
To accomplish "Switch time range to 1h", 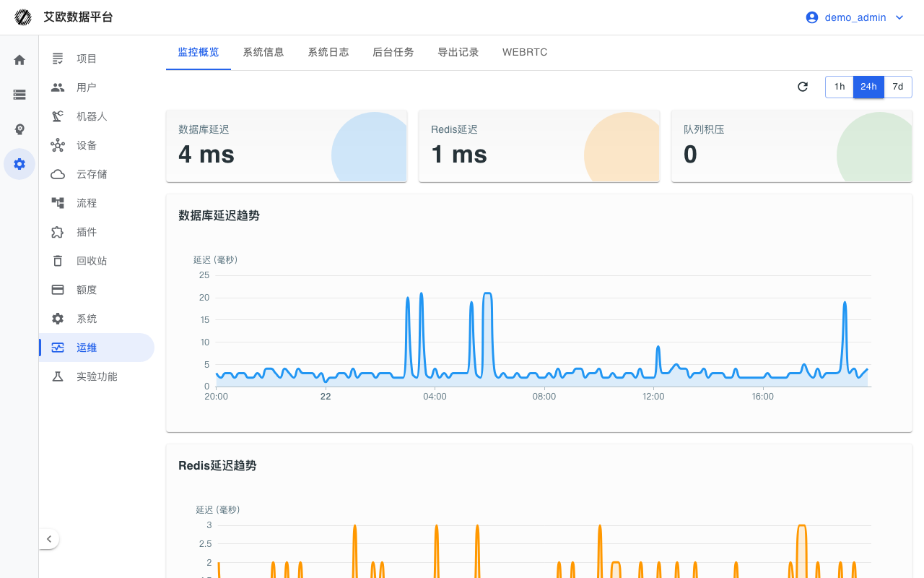I will point(840,87).
